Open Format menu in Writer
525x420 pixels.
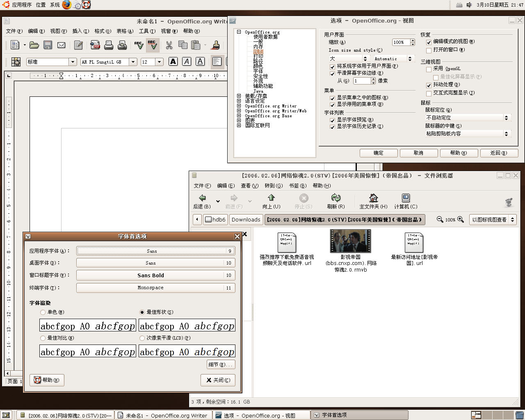(x=103, y=31)
